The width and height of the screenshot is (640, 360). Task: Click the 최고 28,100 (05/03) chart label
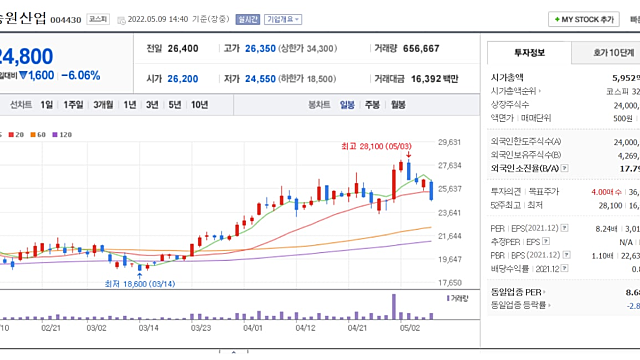(x=376, y=146)
